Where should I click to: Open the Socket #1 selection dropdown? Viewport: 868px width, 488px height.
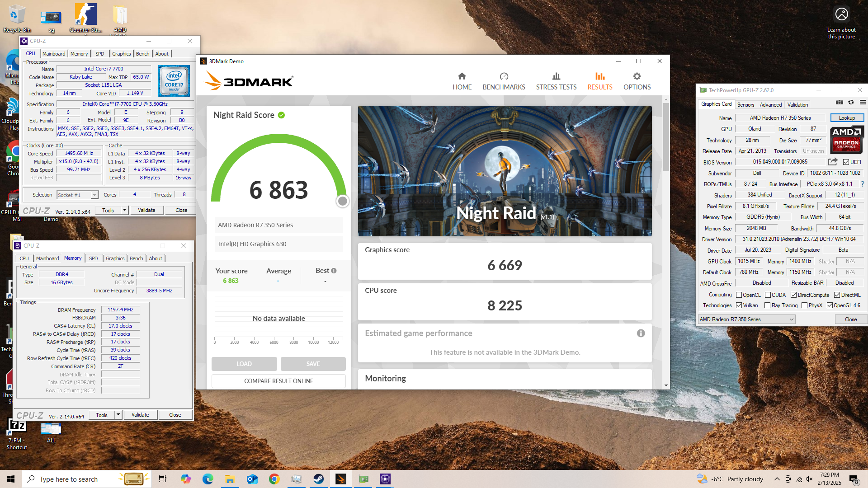pyautogui.click(x=77, y=195)
